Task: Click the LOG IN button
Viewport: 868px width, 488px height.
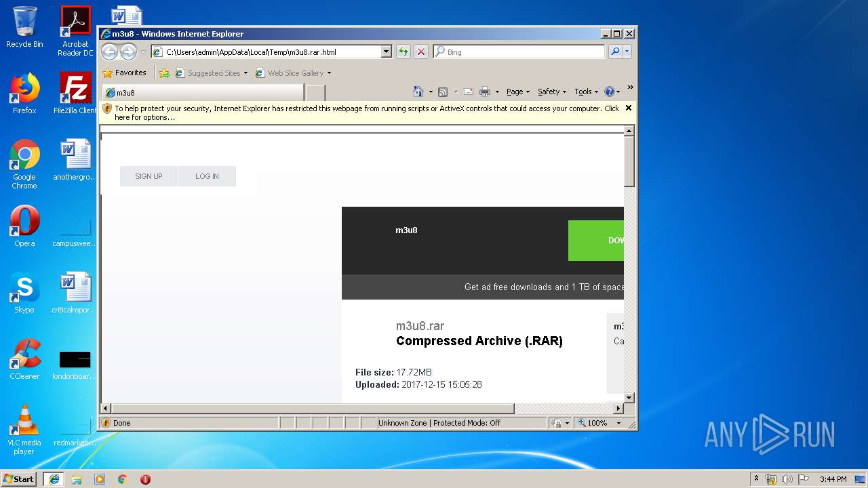Action: pyautogui.click(x=207, y=176)
